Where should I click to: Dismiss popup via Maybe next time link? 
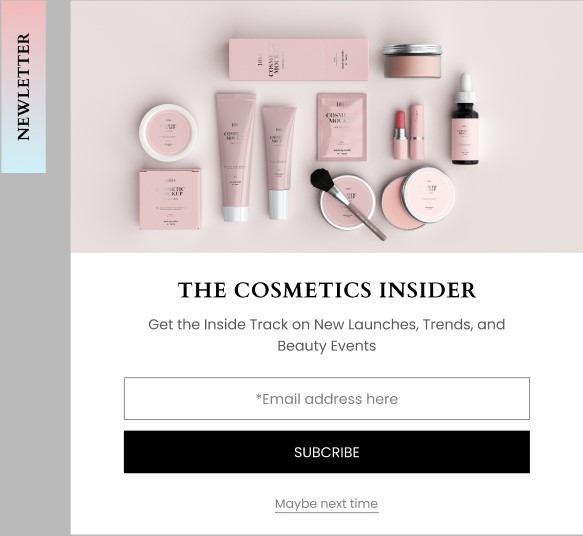click(326, 504)
